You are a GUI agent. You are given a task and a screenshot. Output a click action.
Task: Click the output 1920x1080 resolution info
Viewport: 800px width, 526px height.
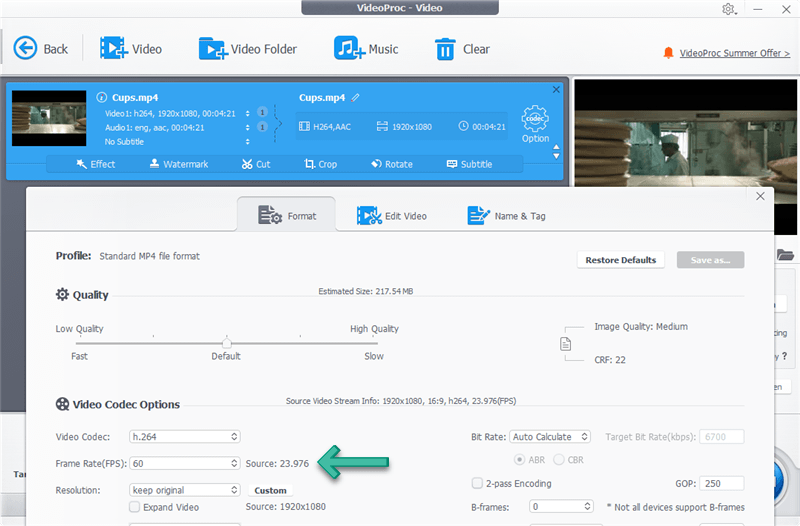point(405,127)
